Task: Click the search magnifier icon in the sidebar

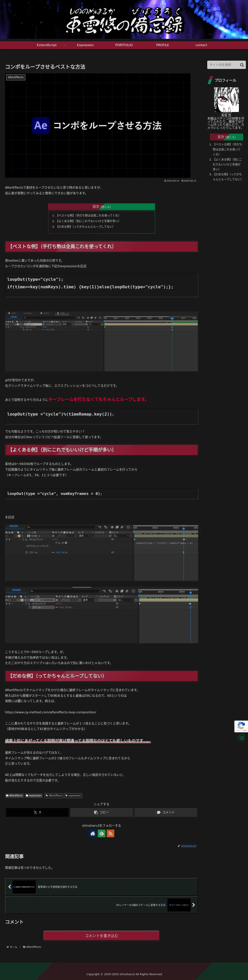Action: point(242,65)
